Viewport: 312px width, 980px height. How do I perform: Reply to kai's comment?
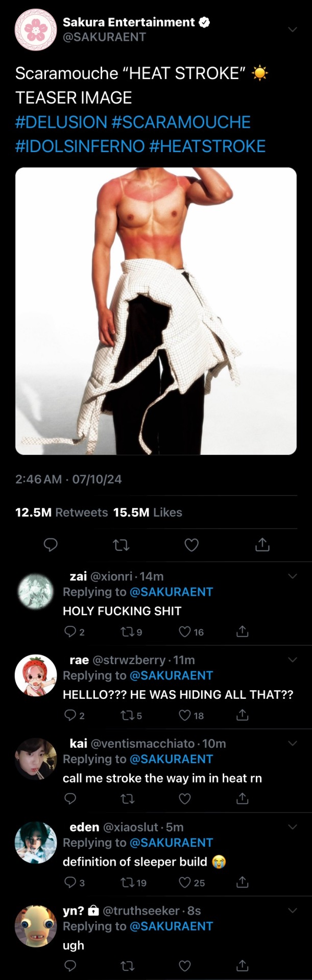coord(70,798)
